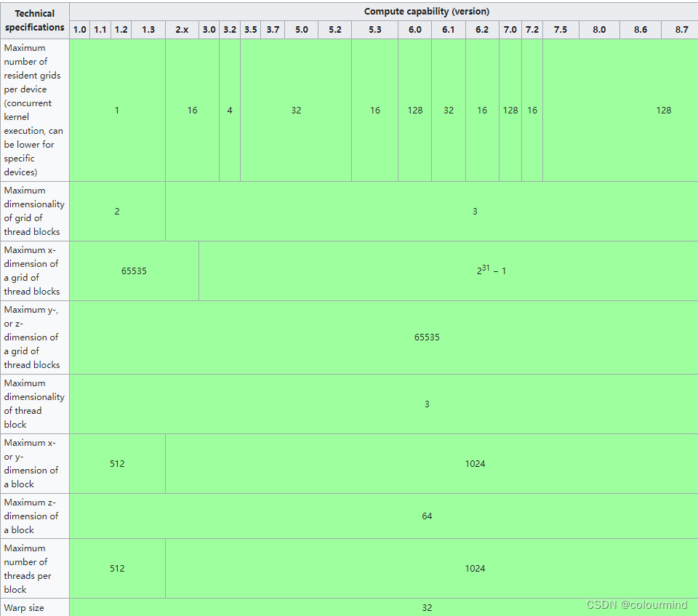Click the 'Compute capability (version)' header
The height and width of the screenshot is (616, 698).
pos(427,12)
